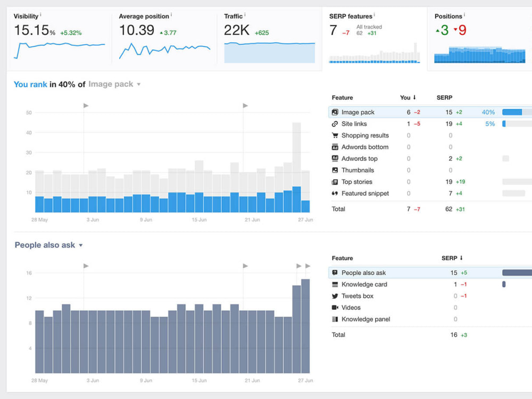This screenshot has height=399, width=532.
Task: Click the Videos camera icon
Action: (335, 307)
